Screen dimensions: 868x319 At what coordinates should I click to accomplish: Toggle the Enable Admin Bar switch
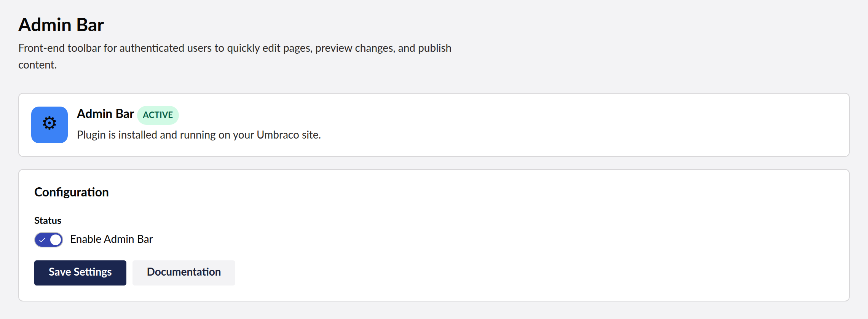[49, 240]
